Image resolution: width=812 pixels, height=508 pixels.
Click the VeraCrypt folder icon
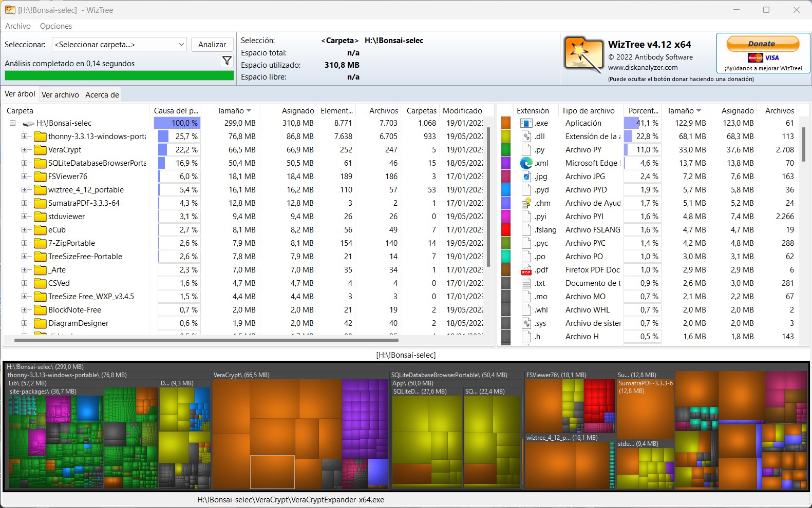pos(40,150)
